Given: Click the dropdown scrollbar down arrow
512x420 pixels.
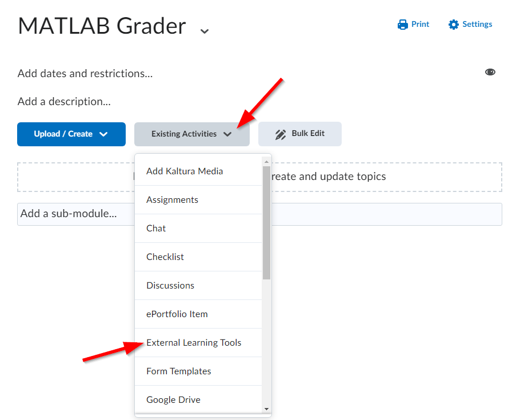Looking at the screenshot, I should tap(266, 409).
